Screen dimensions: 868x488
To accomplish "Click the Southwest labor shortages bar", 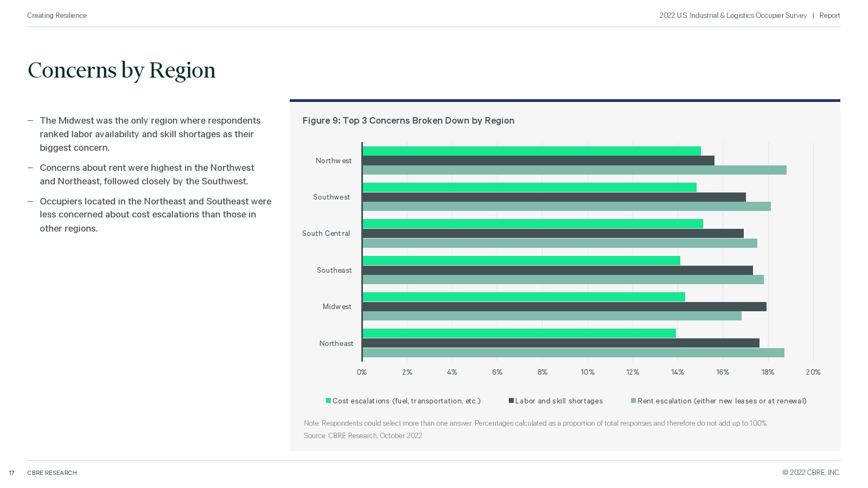I will [554, 197].
